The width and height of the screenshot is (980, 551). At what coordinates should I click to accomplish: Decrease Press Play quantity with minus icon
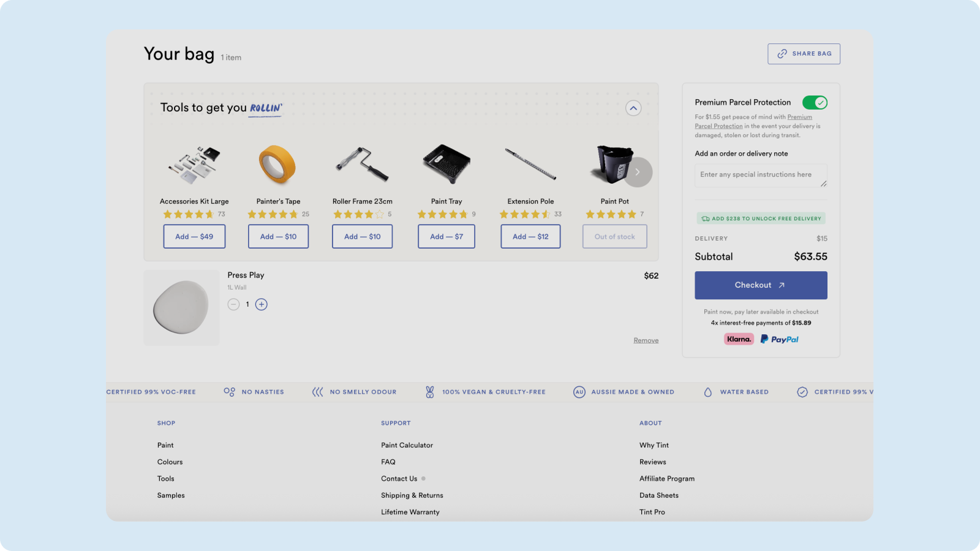pos(233,304)
